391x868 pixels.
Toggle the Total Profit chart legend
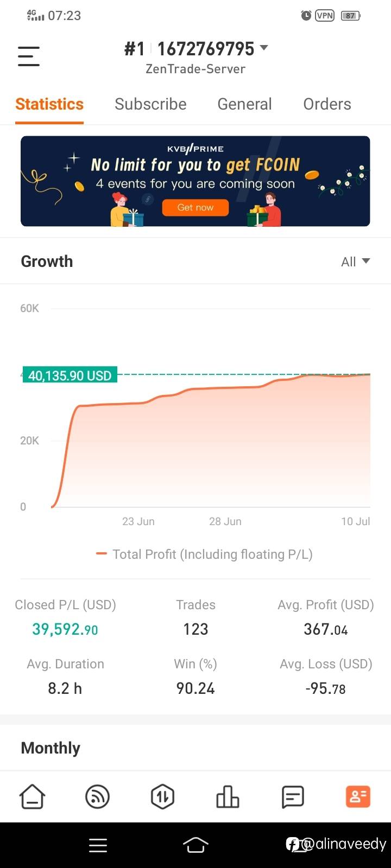point(204,554)
